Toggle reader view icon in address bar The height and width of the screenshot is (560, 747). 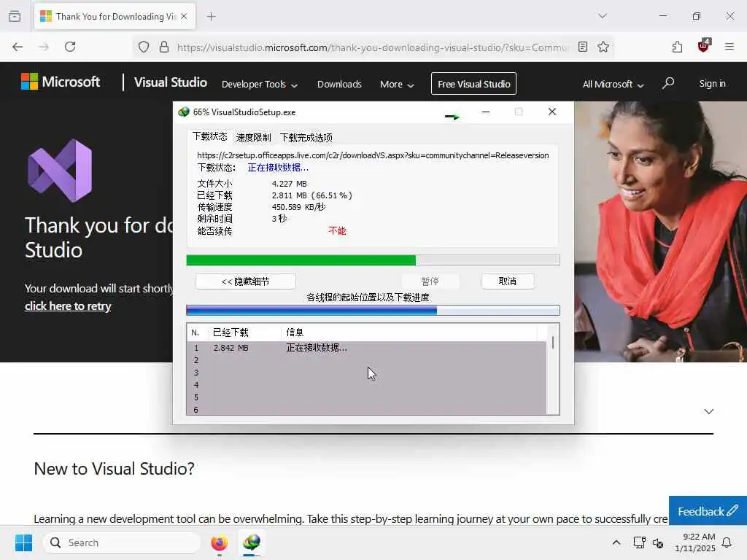[583, 47]
